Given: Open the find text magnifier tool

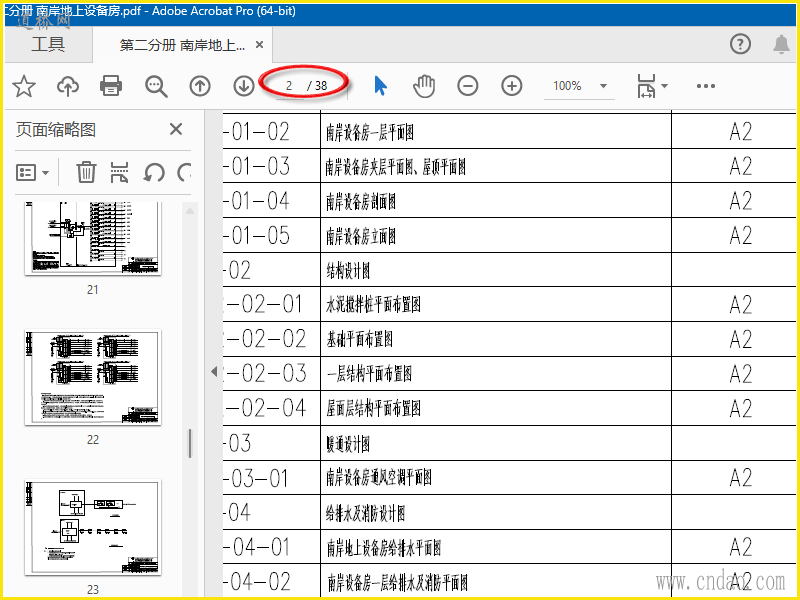Looking at the screenshot, I should point(156,86).
